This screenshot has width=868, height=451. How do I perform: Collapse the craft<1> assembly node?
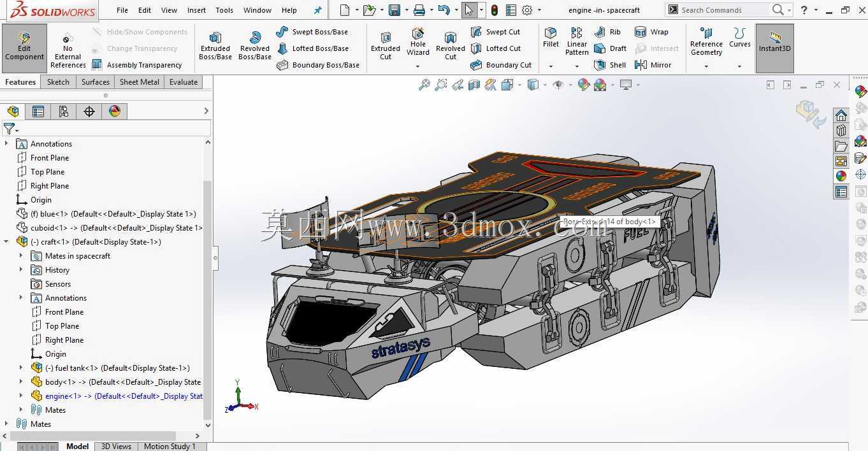tap(7, 242)
